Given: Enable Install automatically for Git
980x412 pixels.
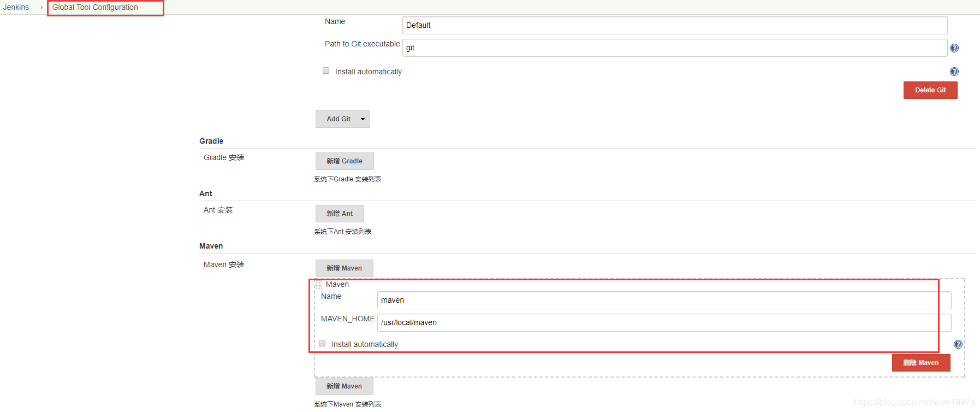Looking at the screenshot, I should (x=326, y=70).
